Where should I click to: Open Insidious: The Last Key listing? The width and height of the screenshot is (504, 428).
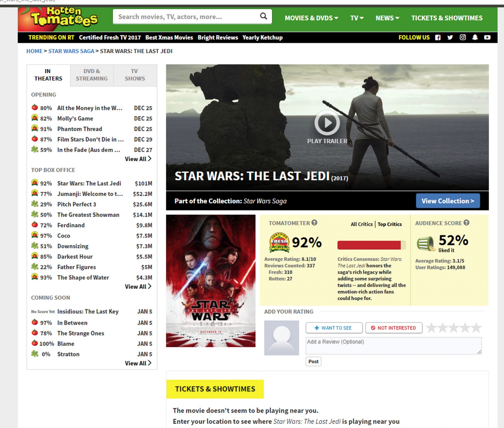pos(88,311)
